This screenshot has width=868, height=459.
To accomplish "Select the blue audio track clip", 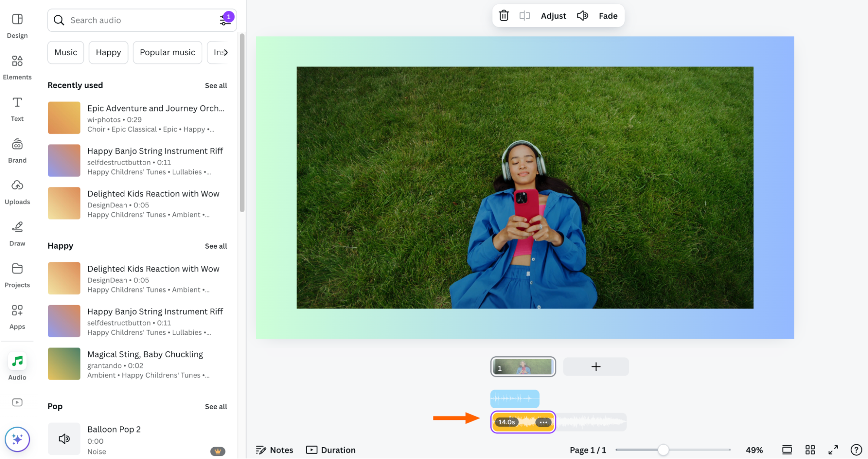I will tap(515, 398).
